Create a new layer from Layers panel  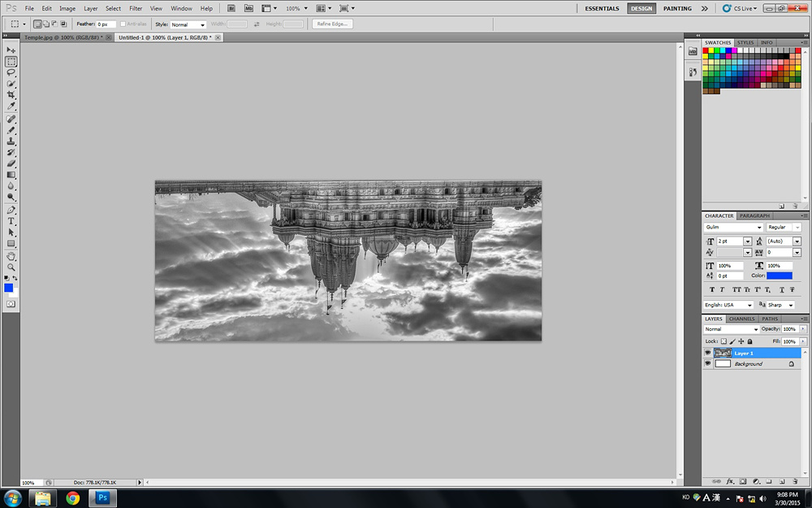pyautogui.click(x=781, y=481)
